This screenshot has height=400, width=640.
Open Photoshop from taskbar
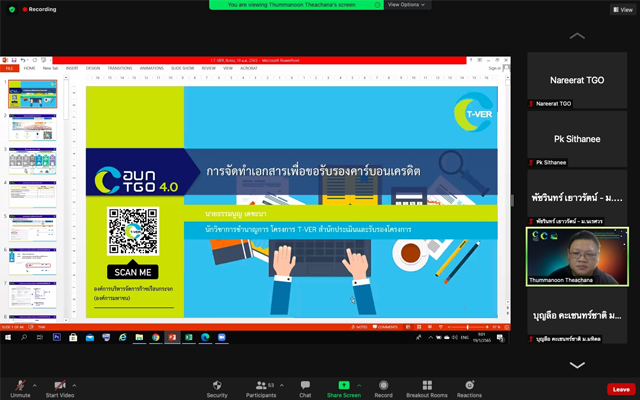57,337
